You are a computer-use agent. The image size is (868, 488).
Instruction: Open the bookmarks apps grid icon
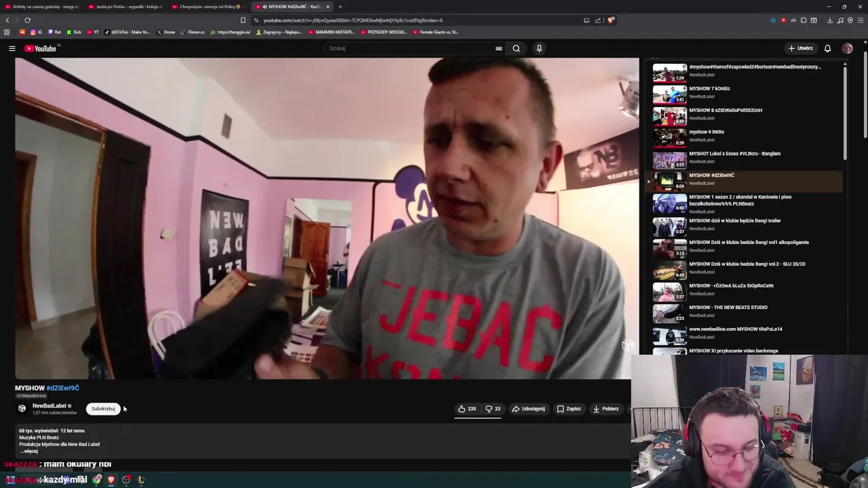pyautogui.click(x=7, y=32)
